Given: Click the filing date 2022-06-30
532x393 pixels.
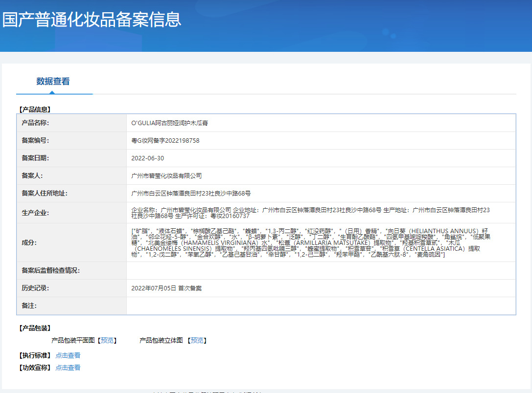Looking at the screenshot, I should [x=148, y=158].
